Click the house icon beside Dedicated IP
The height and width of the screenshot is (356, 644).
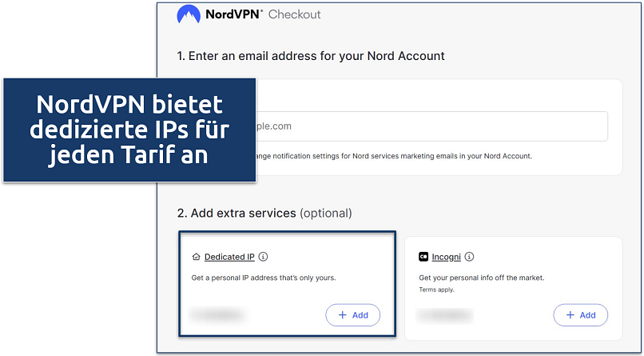click(x=197, y=258)
